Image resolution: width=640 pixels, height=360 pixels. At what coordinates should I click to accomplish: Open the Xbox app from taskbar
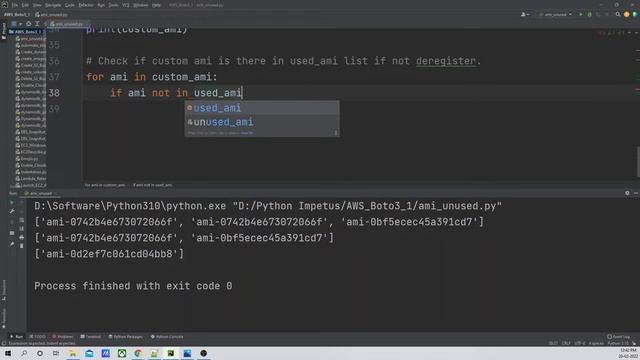pos(122,353)
